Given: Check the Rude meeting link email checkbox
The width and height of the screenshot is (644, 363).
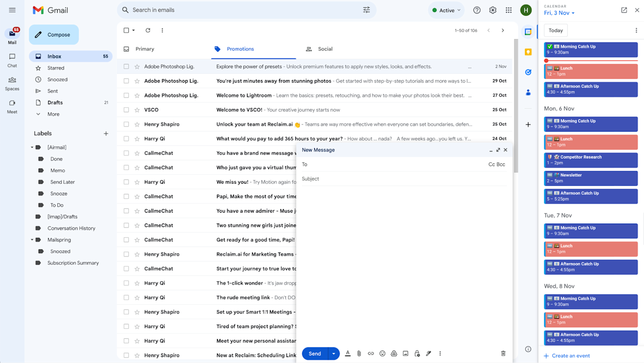Looking at the screenshot, I should tap(126, 297).
